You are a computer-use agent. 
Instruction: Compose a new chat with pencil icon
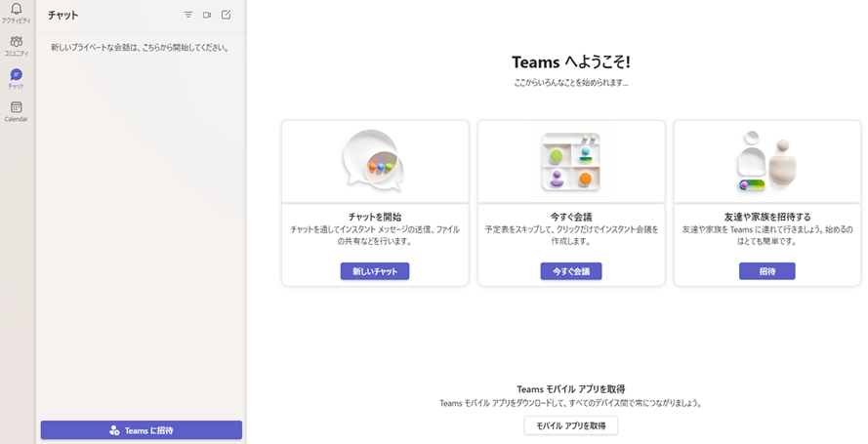226,15
